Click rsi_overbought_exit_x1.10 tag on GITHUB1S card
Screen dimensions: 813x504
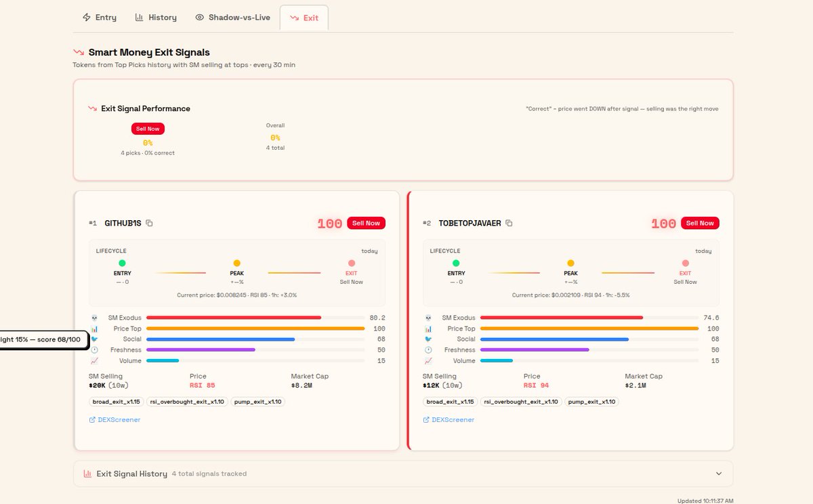(187, 402)
